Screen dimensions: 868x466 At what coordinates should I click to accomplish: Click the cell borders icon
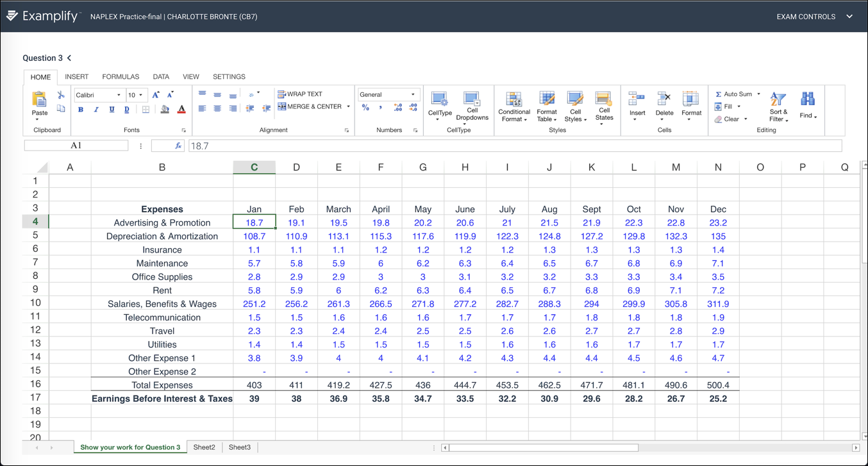[146, 110]
